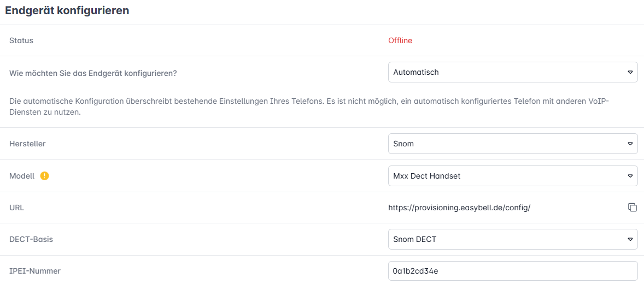
Task: Click the chevron in the Snom DECT dropdown
Action: [629, 239]
